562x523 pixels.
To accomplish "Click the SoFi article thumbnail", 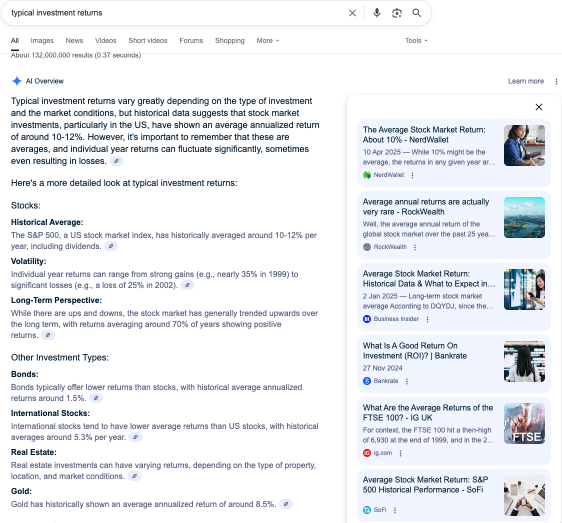I will click(x=524, y=496).
